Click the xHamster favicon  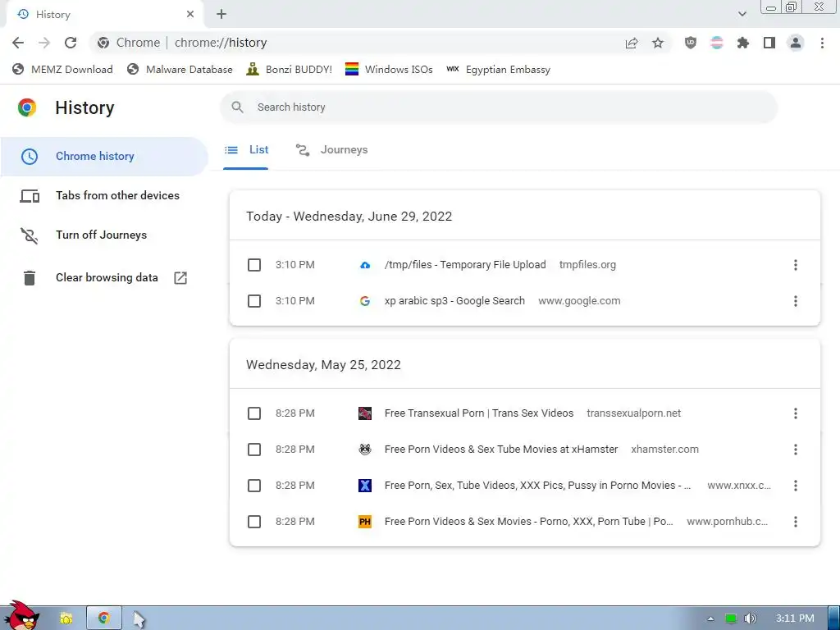pos(365,450)
